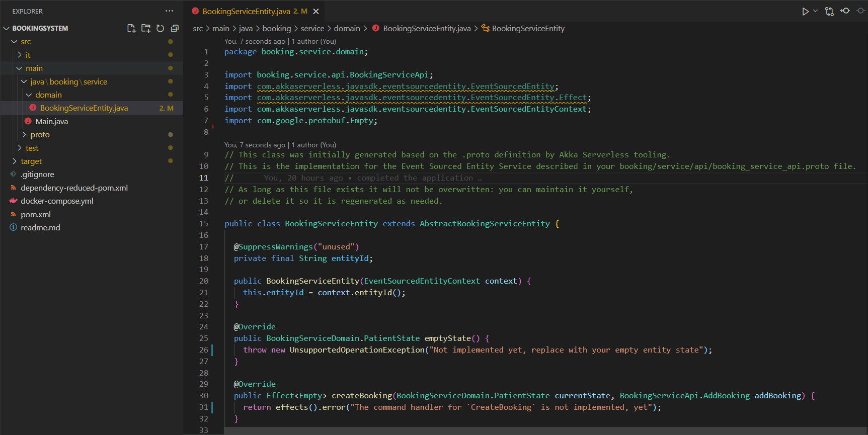Expand the proto folder
868x435 pixels.
[x=24, y=134]
